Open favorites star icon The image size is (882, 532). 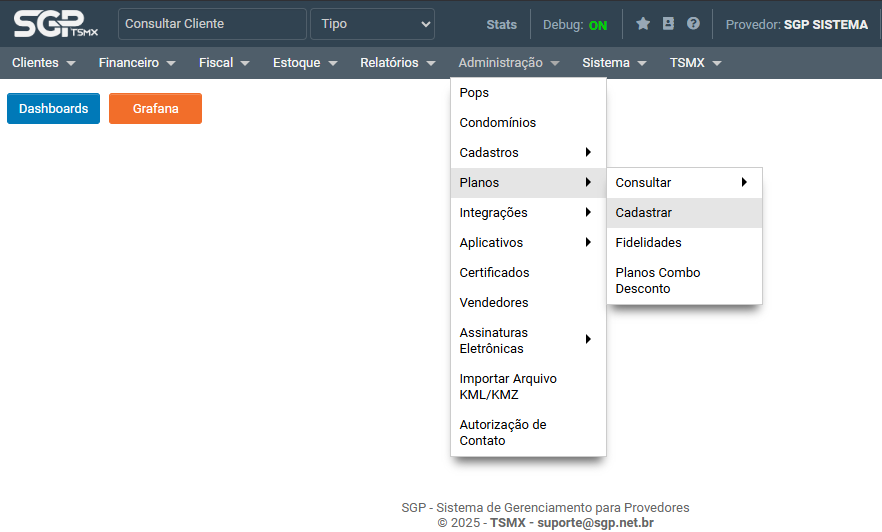pyautogui.click(x=643, y=24)
